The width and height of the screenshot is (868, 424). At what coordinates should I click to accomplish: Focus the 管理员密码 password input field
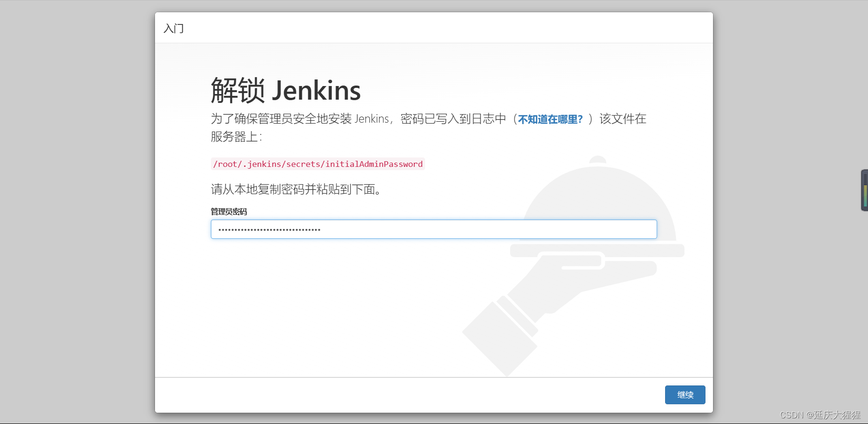(x=434, y=229)
